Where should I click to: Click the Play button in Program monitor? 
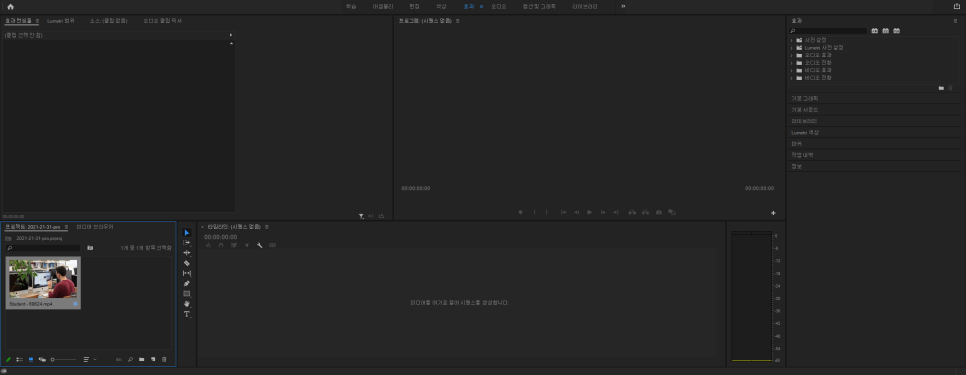pyautogui.click(x=590, y=212)
